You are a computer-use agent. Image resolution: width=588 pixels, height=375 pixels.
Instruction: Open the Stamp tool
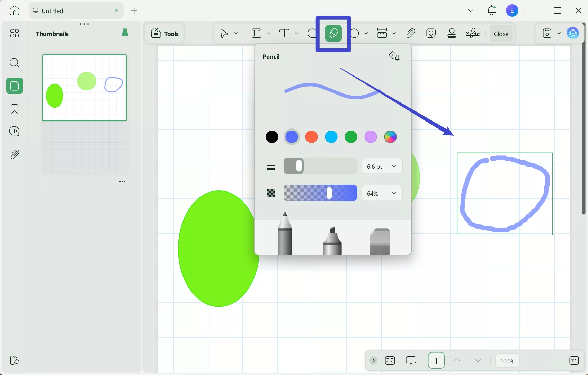452,33
